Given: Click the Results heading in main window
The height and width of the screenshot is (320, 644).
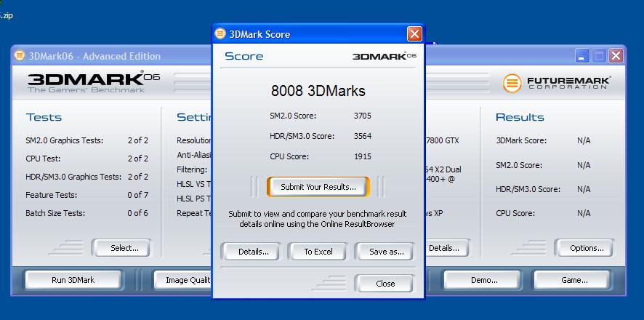Looking at the screenshot, I should tap(520, 117).
